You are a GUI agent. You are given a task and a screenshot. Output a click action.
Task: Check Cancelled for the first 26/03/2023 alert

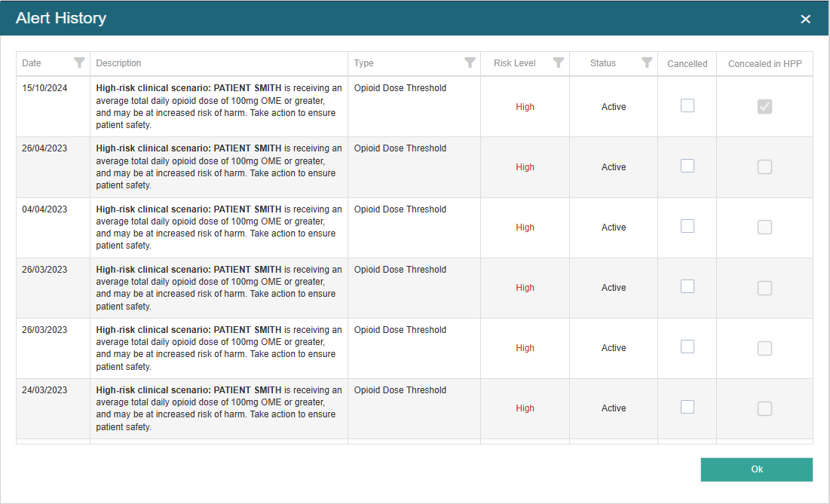687,286
